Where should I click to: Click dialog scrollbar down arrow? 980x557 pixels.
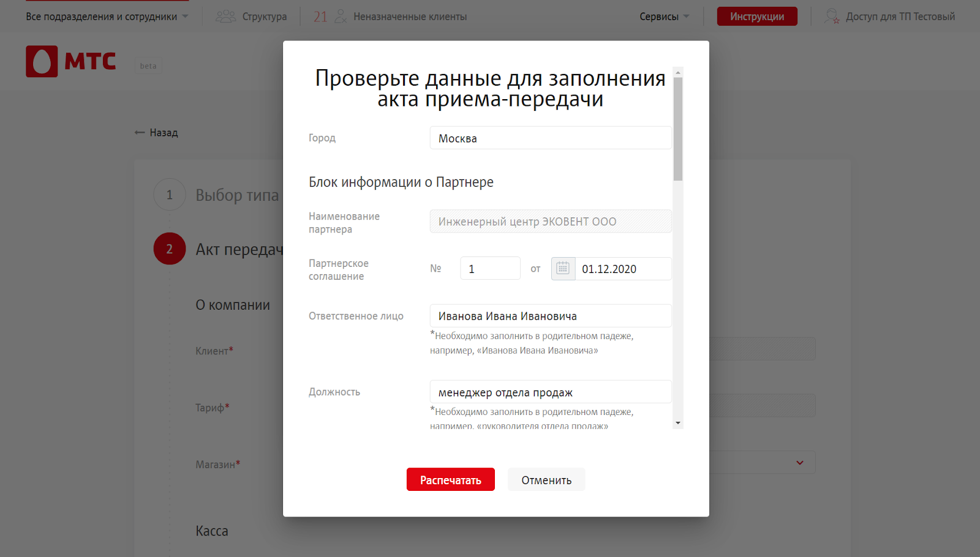(678, 423)
